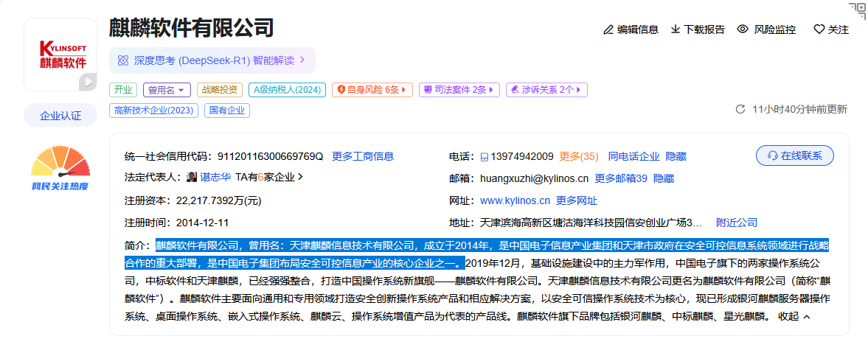This screenshot has width=868, height=339.
Task: Click the A级纳税人(2024) tag
Action: click(x=287, y=90)
